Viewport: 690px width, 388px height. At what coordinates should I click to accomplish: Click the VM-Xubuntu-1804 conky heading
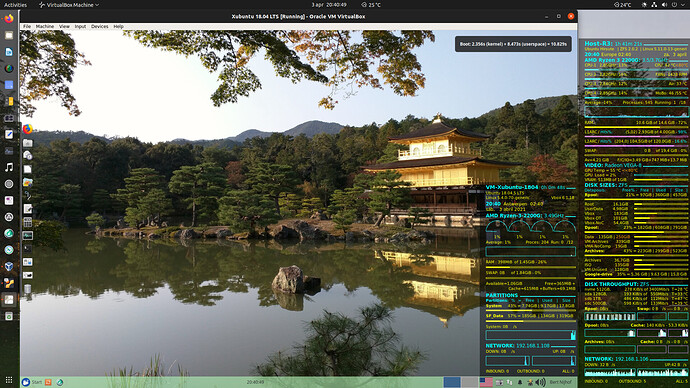tap(512, 187)
